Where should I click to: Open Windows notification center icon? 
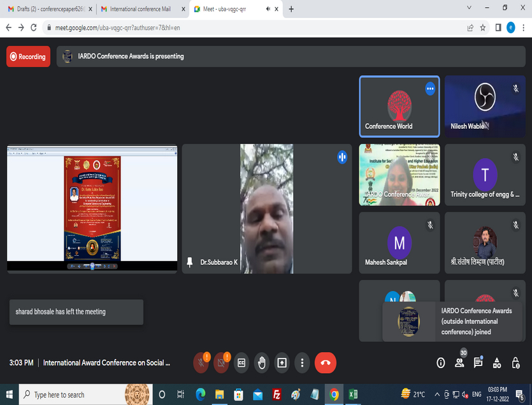(519, 395)
